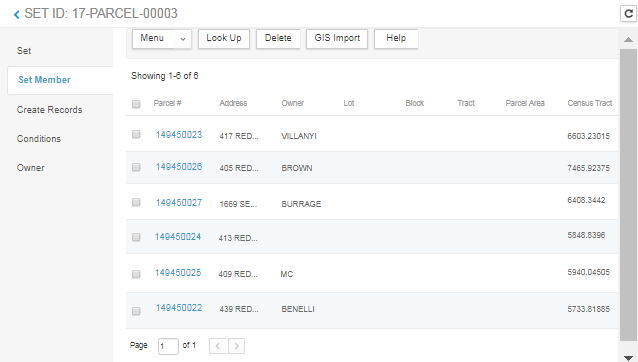Open the Create Records tab
Screen dimensions: 638x362
tap(49, 110)
